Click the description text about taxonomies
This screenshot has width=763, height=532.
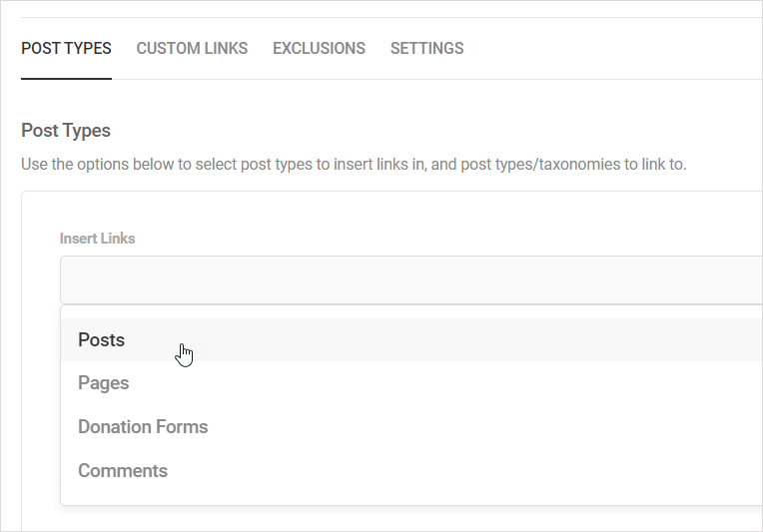[354, 165]
